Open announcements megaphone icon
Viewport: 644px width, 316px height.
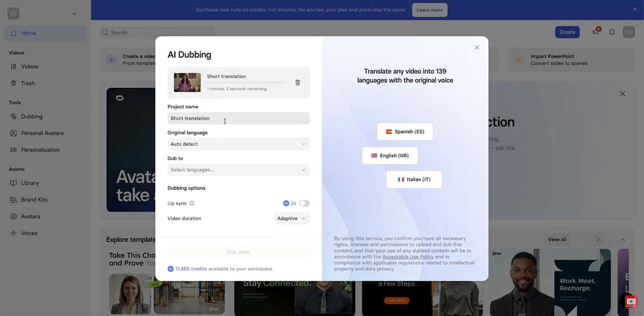click(x=596, y=32)
